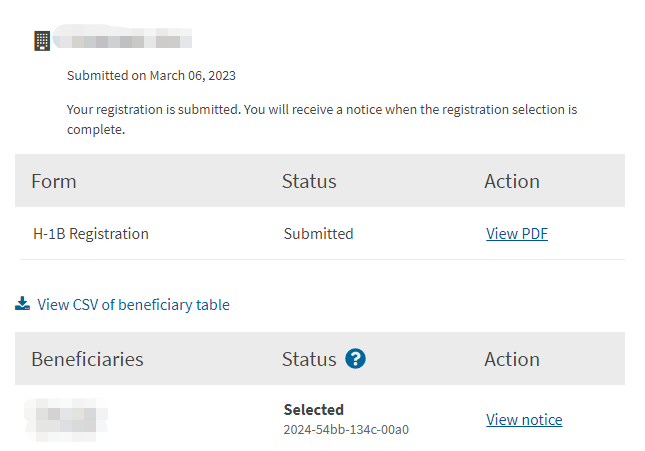
Task: Click the blurred company name at top
Action: point(123,41)
